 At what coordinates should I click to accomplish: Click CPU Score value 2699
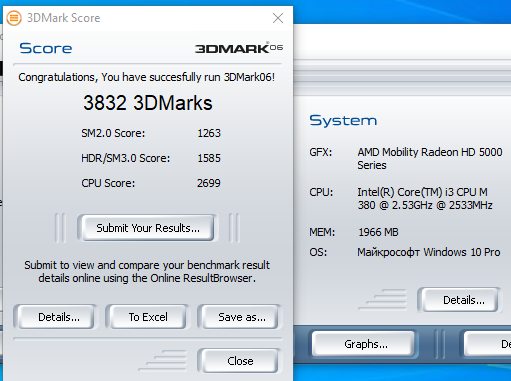click(x=209, y=183)
